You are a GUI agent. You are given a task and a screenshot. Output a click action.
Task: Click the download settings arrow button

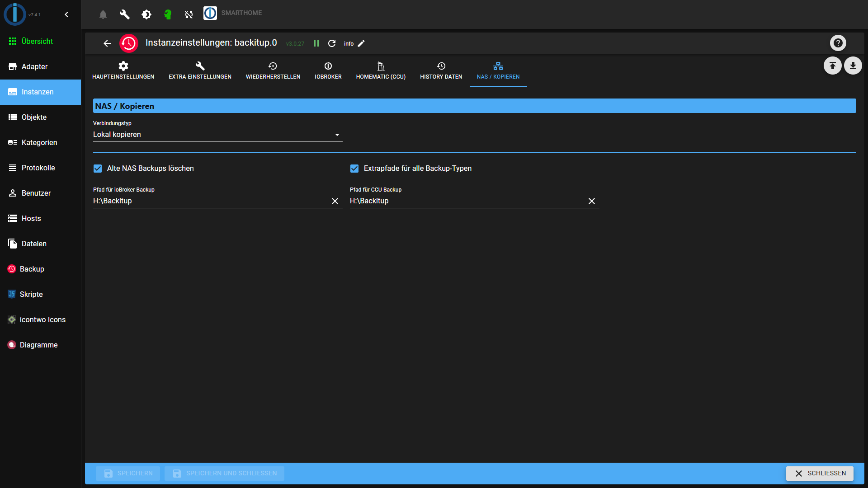pyautogui.click(x=853, y=66)
